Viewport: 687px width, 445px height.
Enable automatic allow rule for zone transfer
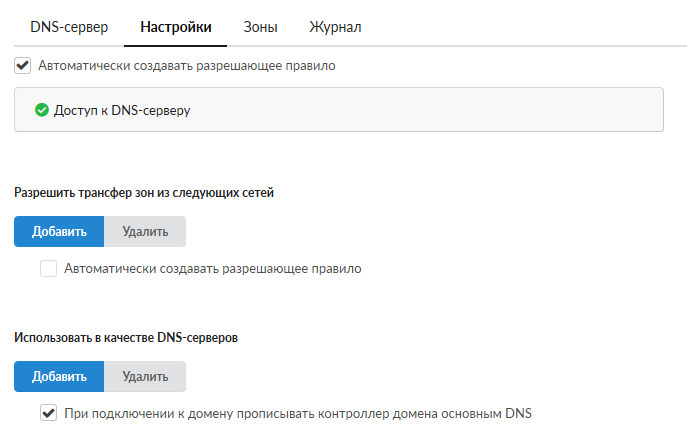point(48,268)
